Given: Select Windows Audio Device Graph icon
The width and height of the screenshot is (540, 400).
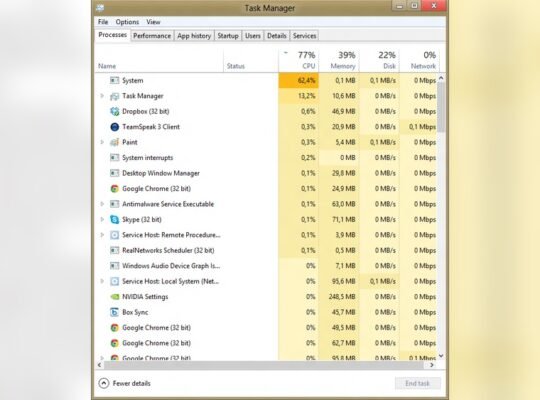Looking at the screenshot, I should tap(114, 266).
